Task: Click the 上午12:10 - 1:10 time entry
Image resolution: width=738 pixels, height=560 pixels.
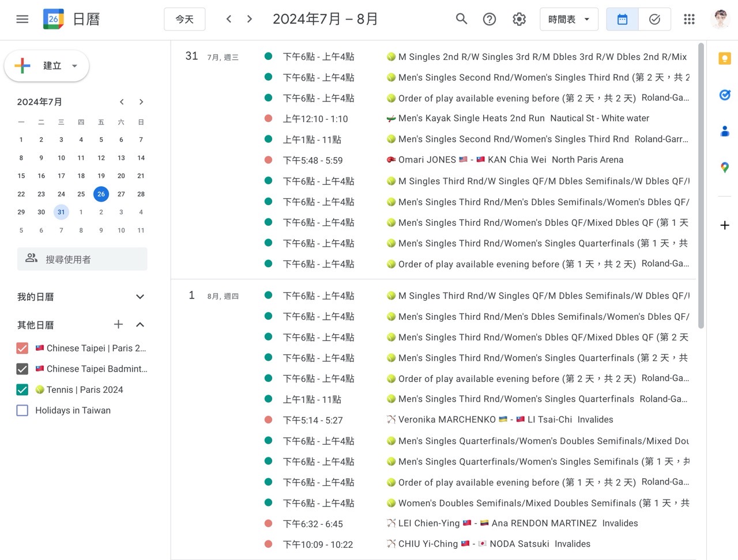Action: (x=315, y=119)
